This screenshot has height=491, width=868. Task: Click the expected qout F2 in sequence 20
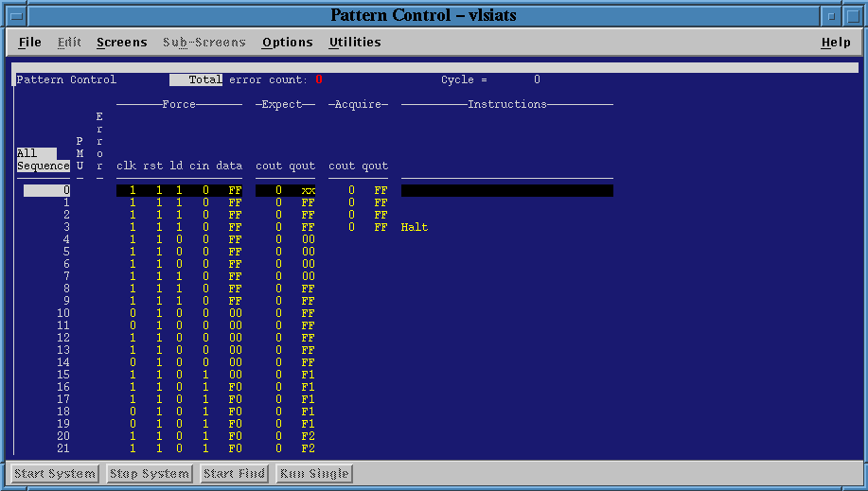[x=309, y=435]
